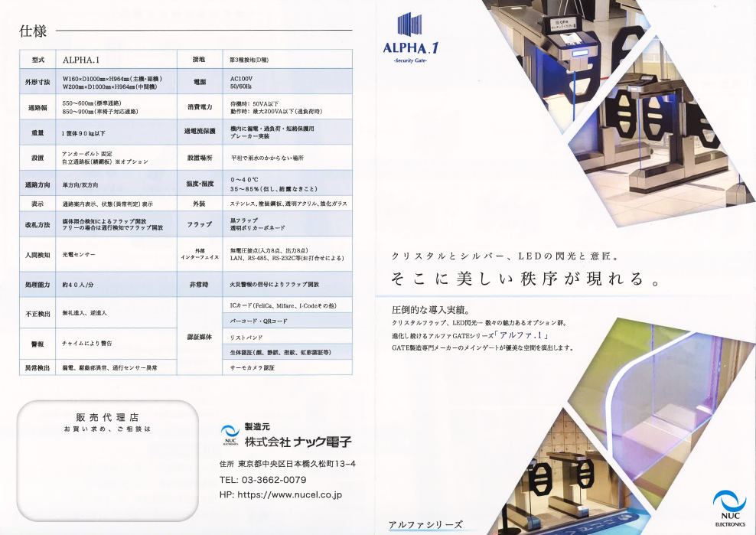Select the TEL: 03-3662-0079 phone number
The image size is (756, 535).
coord(262,480)
